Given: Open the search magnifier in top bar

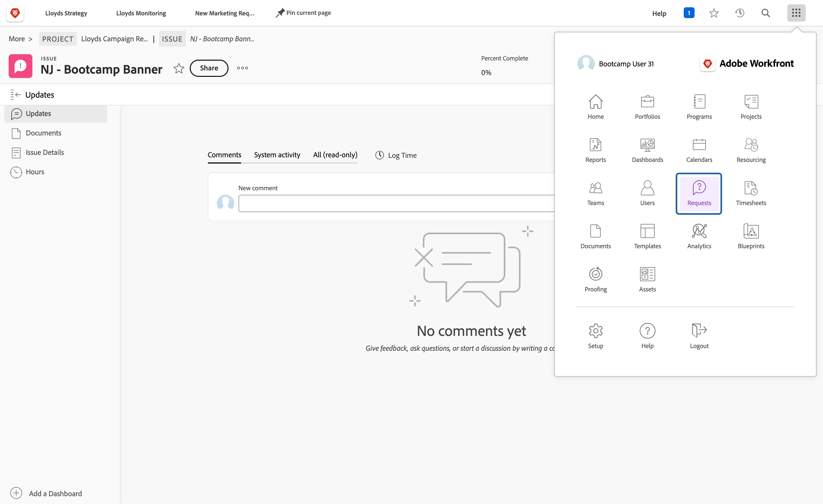Looking at the screenshot, I should click(x=765, y=13).
